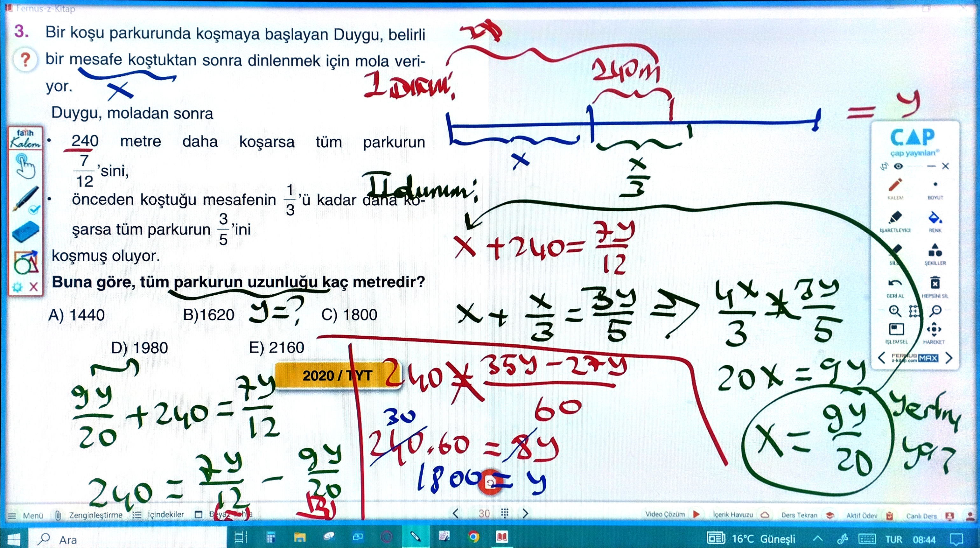Open the page grid selector next to 30
The image size is (980, 548).
[x=504, y=514]
